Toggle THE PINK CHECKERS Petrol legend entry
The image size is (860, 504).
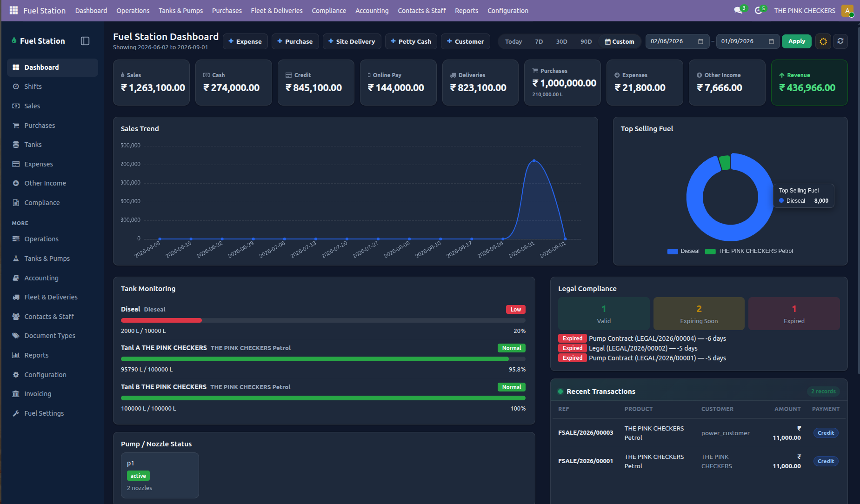click(749, 251)
